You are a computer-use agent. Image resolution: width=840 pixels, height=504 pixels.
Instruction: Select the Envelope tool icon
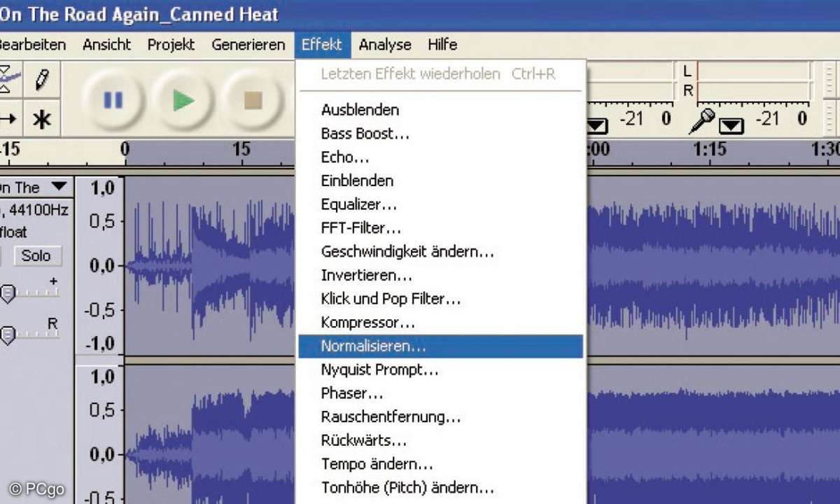[x=10, y=80]
